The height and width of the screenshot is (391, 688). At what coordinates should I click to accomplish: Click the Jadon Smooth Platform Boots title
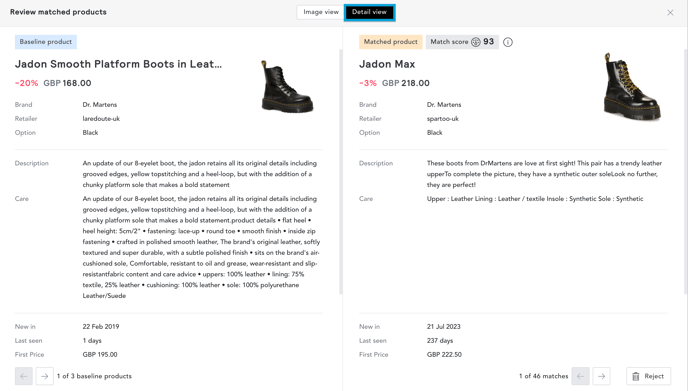coord(118,64)
